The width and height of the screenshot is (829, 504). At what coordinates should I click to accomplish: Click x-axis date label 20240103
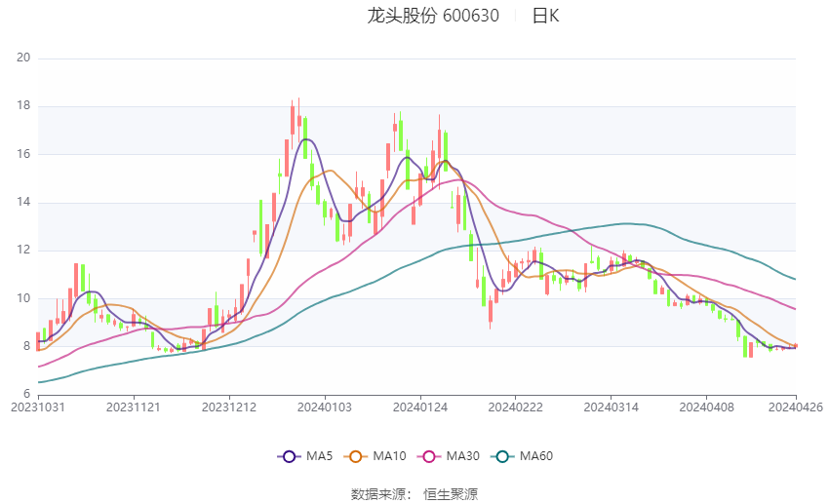pos(325,407)
